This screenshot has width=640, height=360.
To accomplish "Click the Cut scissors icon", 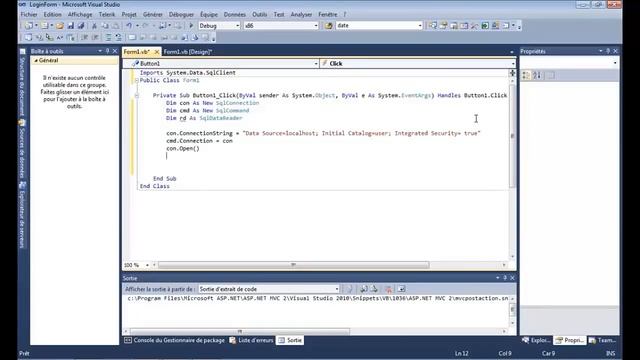I will tap(94, 26).
